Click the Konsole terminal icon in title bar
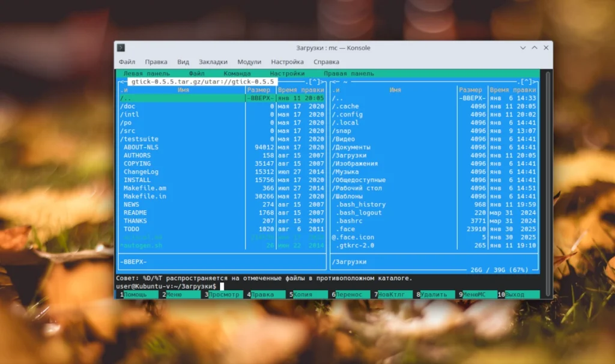This screenshot has width=615, height=364. click(x=121, y=48)
